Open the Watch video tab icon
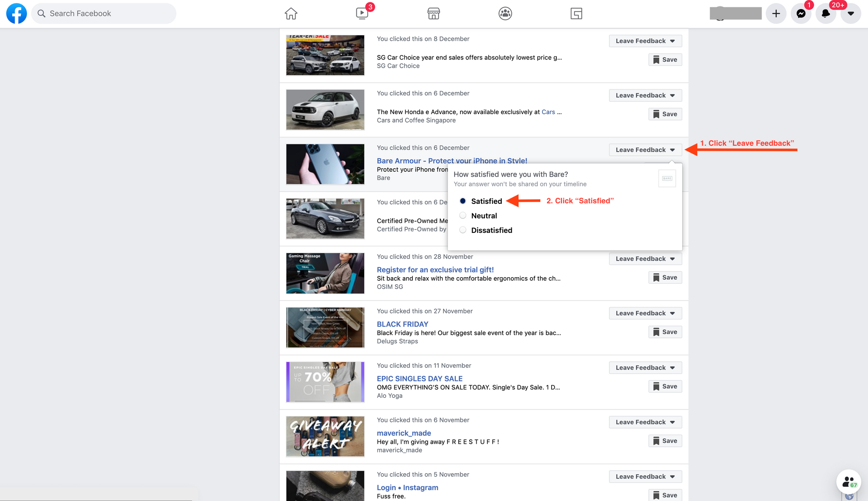The height and width of the screenshot is (501, 868). pyautogui.click(x=362, y=13)
